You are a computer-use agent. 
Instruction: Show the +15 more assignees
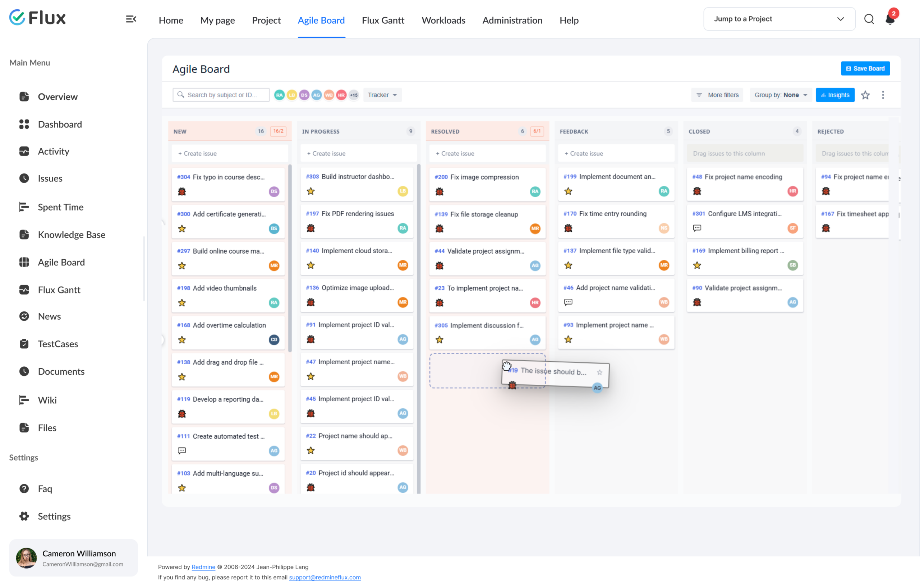coord(354,95)
